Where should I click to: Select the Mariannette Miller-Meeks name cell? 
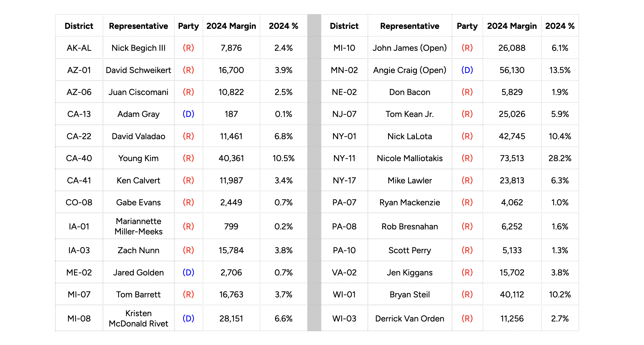(x=138, y=226)
